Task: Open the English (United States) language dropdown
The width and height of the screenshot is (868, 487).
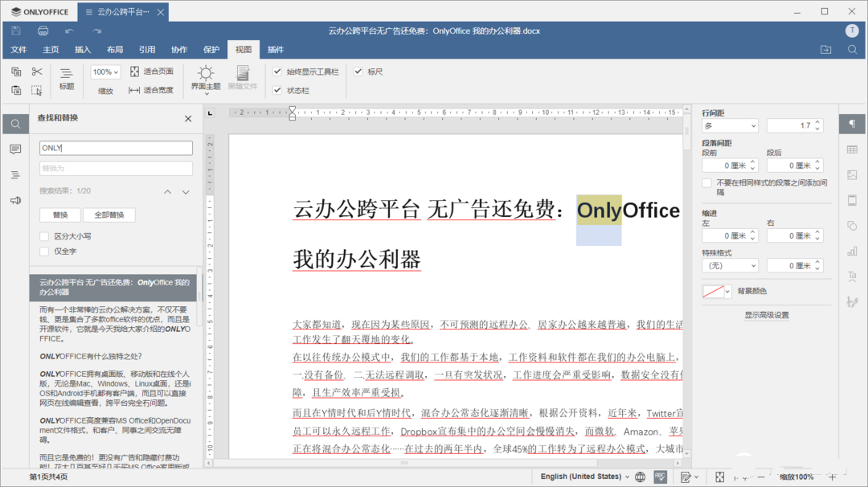Action: tap(584, 477)
